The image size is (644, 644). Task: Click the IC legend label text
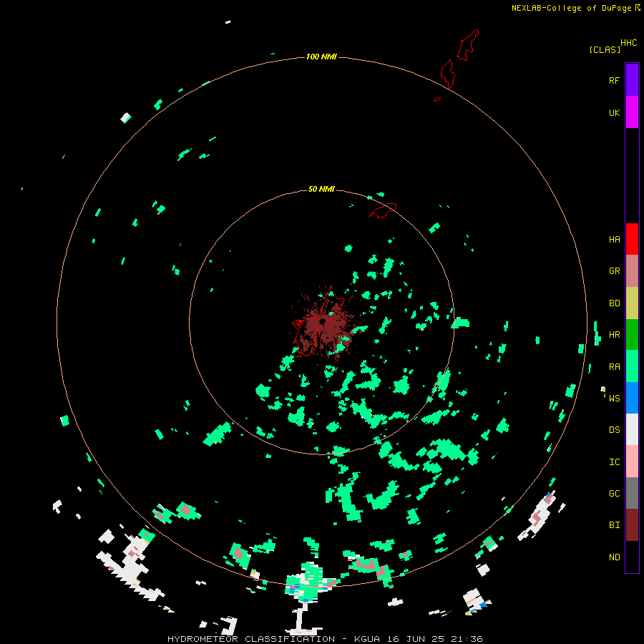(614, 462)
